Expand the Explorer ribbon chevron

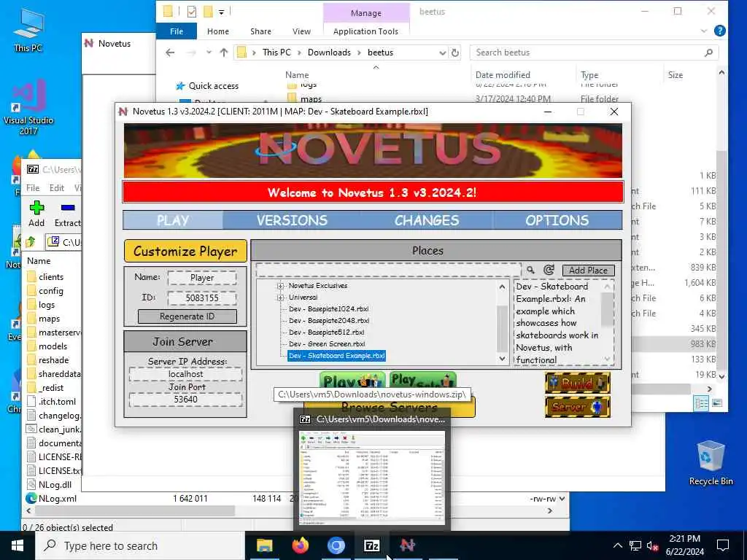[x=704, y=31]
